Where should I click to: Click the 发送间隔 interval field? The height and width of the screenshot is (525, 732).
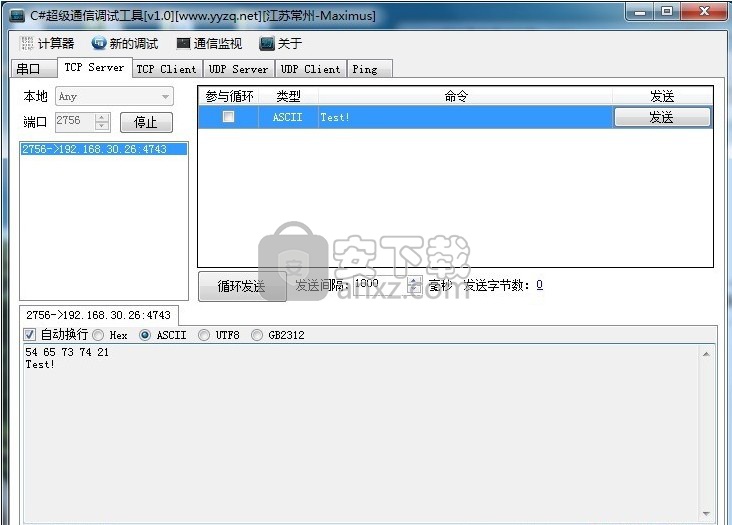pos(380,284)
